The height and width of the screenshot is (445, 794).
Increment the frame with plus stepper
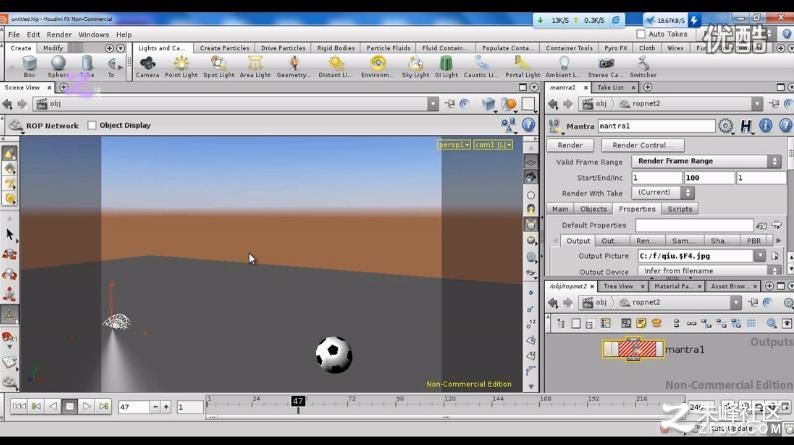(x=166, y=407)
